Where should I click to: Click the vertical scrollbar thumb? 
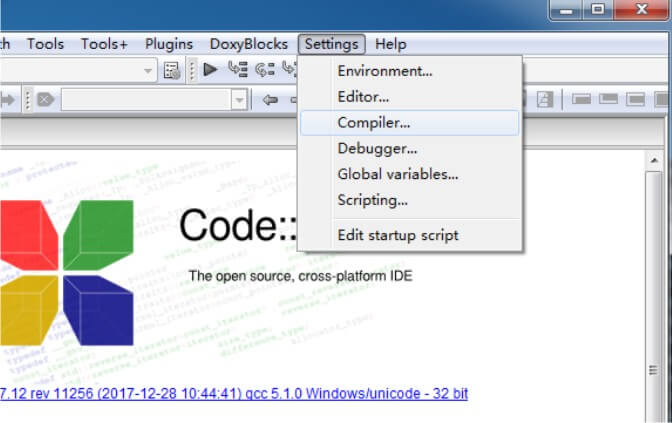(x=654, y=297)
